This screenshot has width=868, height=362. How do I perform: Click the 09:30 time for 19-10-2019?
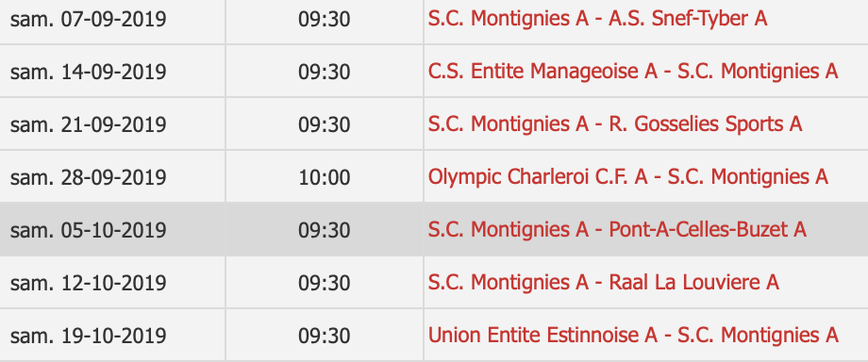[325, 336]
